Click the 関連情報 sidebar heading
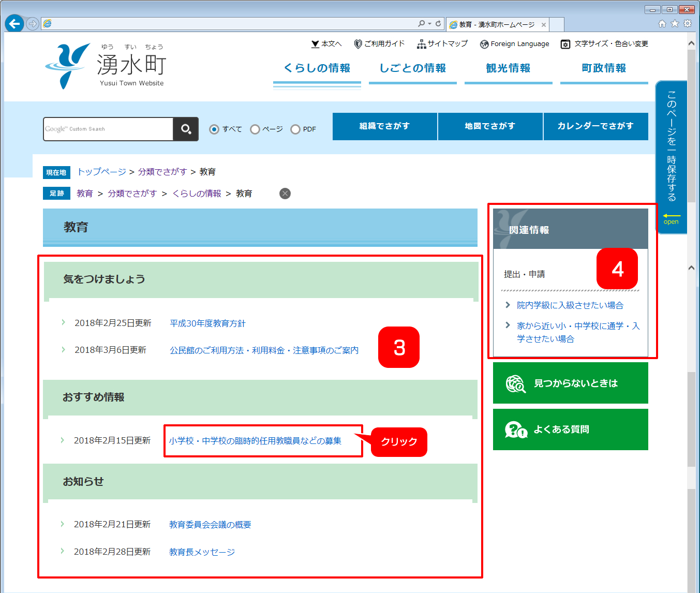Screen dimensions: 700x593 click(x=529, y=230)
